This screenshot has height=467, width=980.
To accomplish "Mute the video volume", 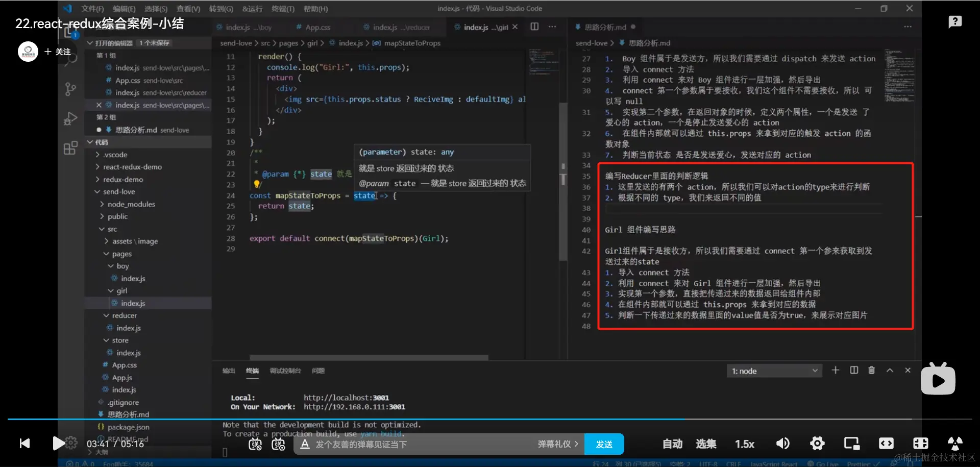I will coord(782,444).
